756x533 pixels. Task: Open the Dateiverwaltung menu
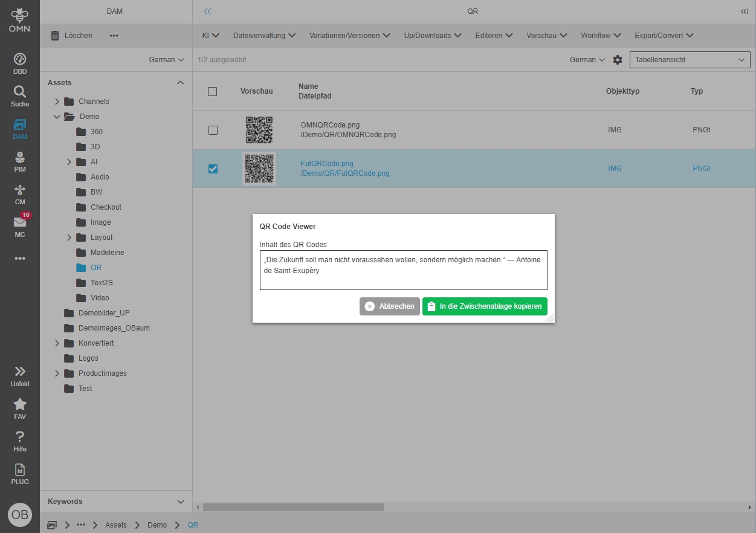[x=264, y=36]
